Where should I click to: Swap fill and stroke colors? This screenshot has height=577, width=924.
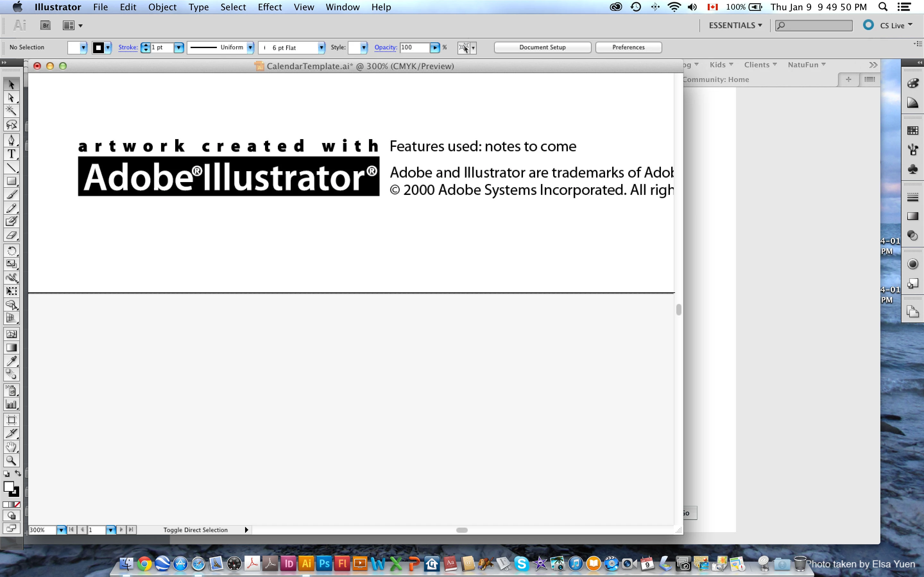pyautogui.click(x=18, y=473)
